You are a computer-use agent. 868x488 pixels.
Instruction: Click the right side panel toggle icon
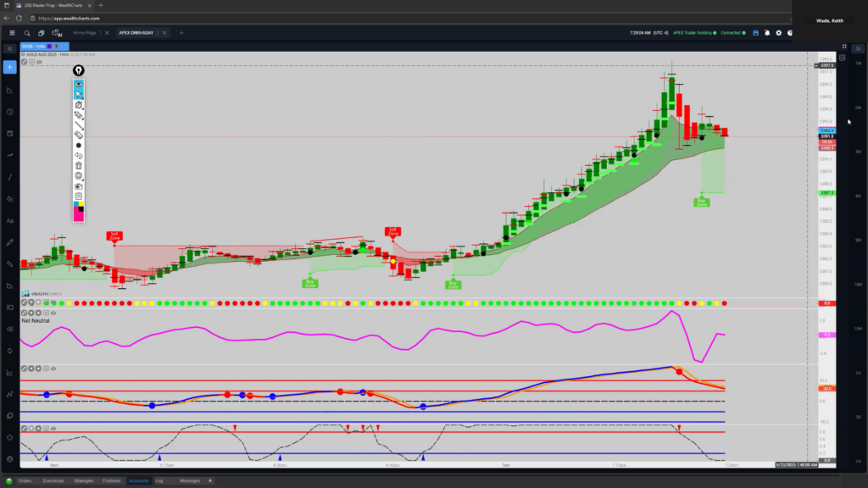click(842, 58)
